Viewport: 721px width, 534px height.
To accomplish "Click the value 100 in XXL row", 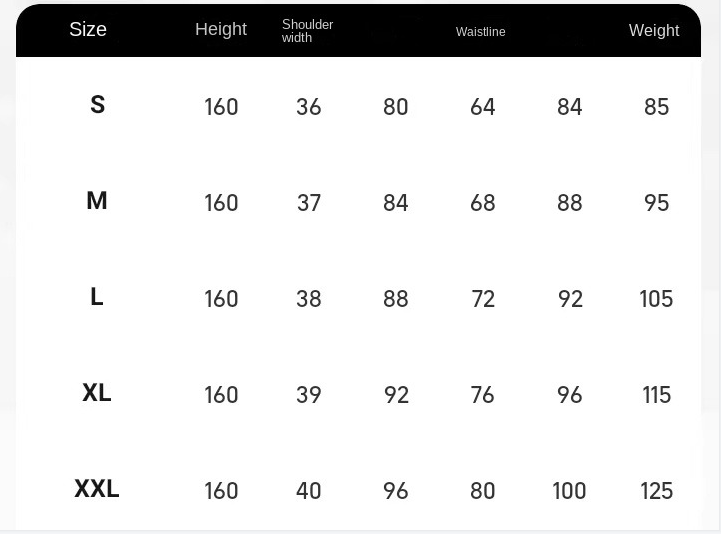I will 569,491.
